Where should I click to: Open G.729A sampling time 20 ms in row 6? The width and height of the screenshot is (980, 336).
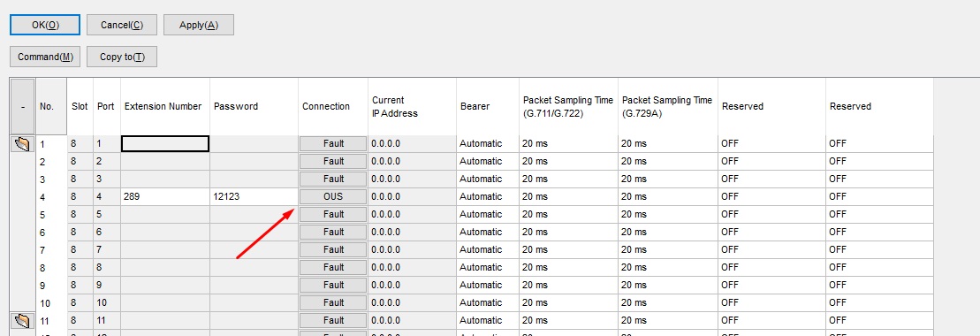667,233
